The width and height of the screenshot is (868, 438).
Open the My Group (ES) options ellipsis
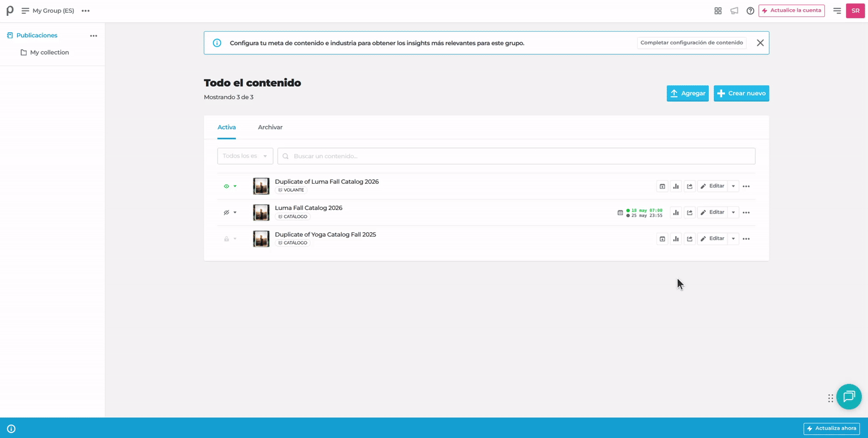(x=86, y=11)
